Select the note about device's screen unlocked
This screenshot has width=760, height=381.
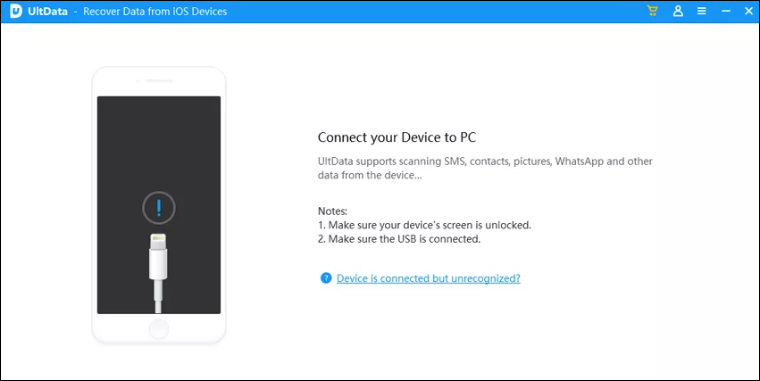click(425, 225)
